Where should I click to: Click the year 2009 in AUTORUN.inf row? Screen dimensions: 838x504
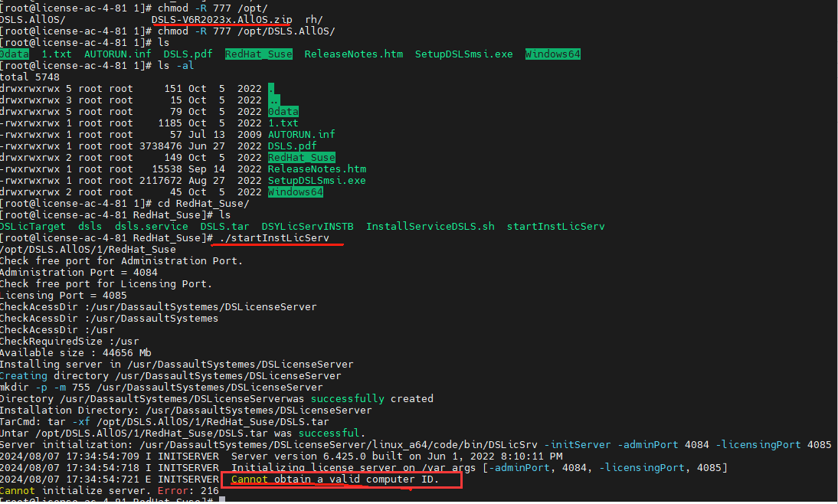click(250, 134)
